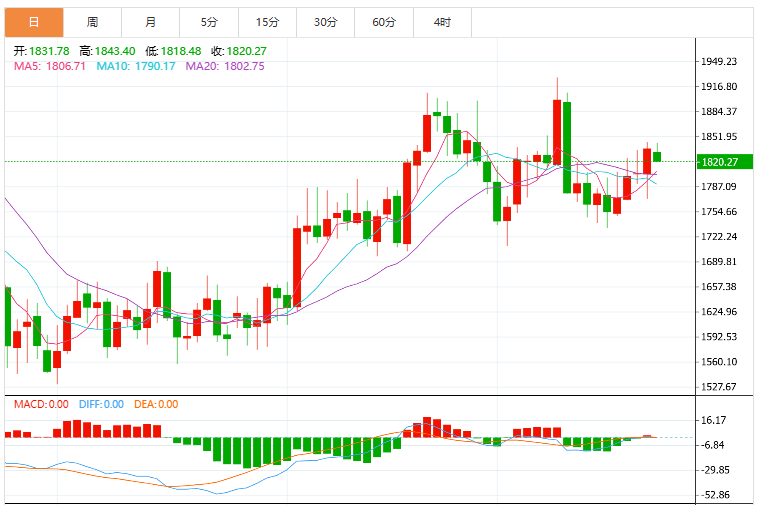The image size is (760, 505).
Task: Click the DEA value label
Action: 156,404
